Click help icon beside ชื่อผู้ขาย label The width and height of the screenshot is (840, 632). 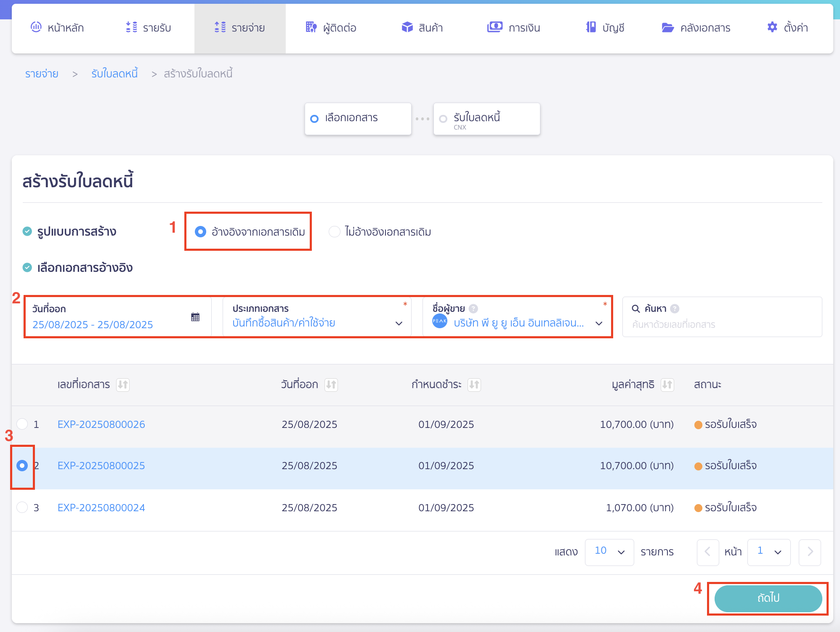473,309
